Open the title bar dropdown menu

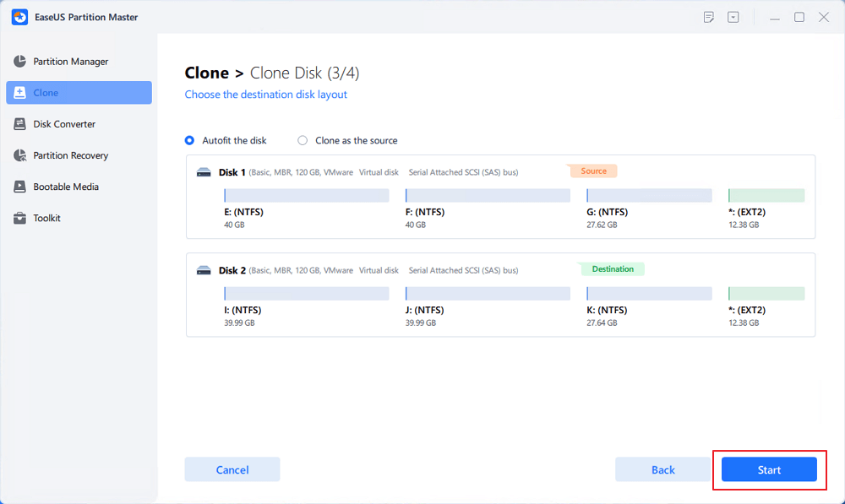(733, 17)
